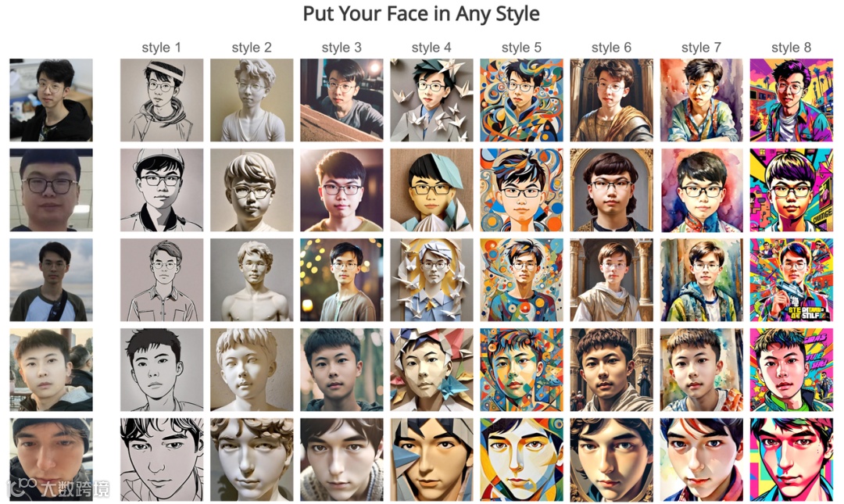This screenshot has height=504, width=844.
Task: Open the first row source photo, black hoodie
Action: 51,100
